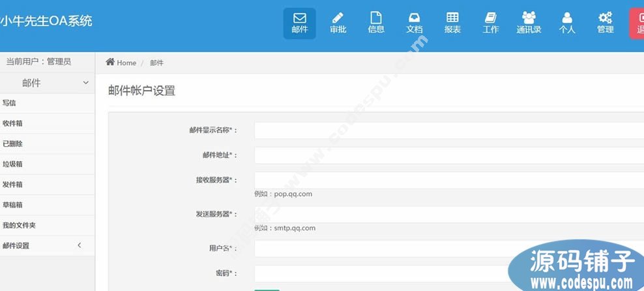This screenshot has height=291, width=644.
Task: Open 垃圾箱 junk folder in sidebar
Action: pyautogui.click(x=47, y=164)
